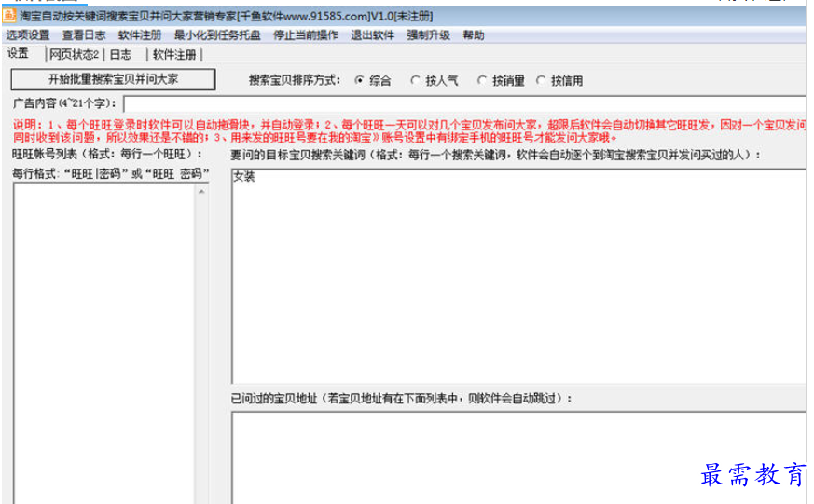Open the 软件注册 menu item
Screen dimensions: 814x504
tap(140, 35)
